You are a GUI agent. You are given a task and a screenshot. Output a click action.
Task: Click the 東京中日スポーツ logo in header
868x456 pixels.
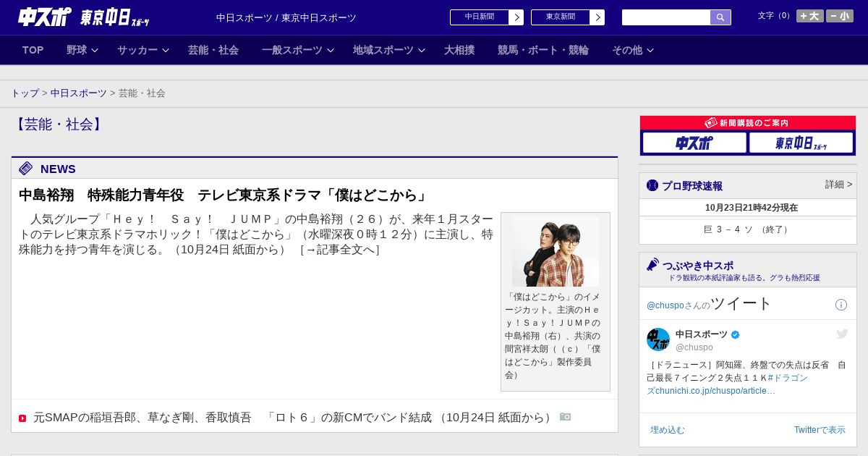point(115,17)
